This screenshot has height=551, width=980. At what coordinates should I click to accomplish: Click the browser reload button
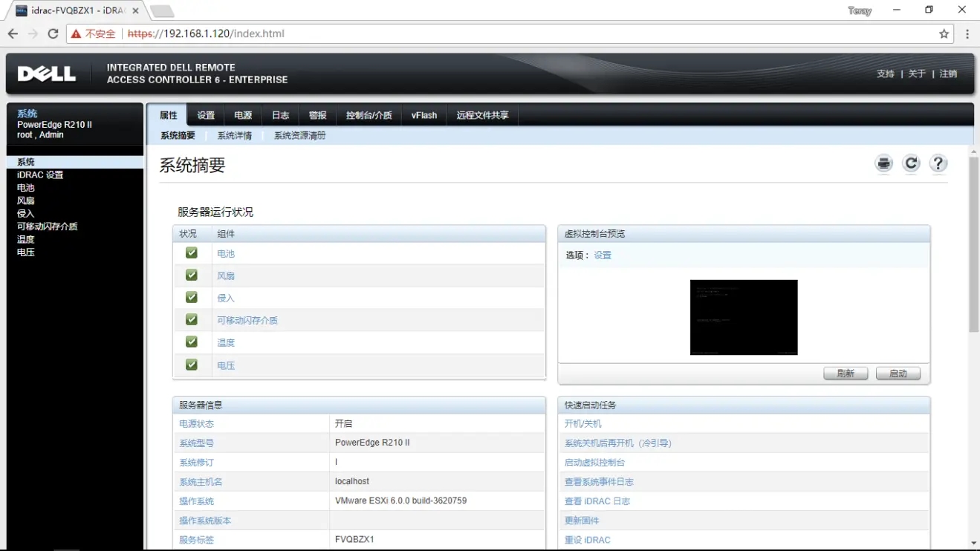click(x=53, y=33)
